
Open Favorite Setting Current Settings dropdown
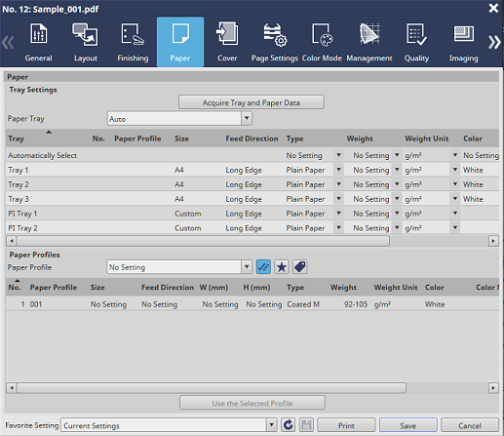tap(271, 425)
